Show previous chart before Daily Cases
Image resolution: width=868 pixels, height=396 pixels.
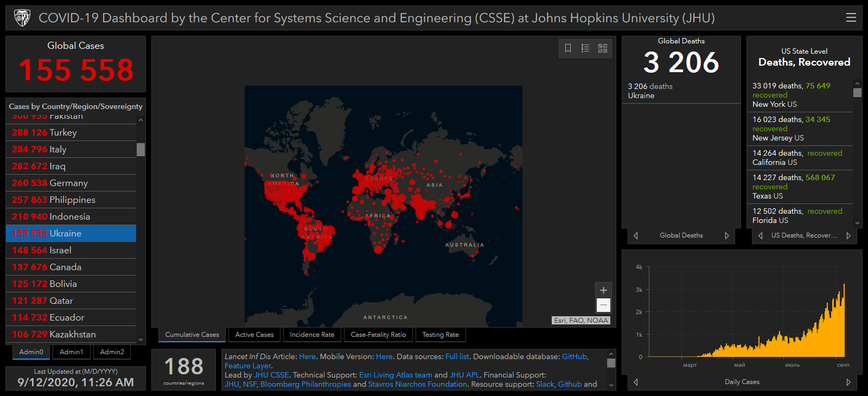click(636, 382)
